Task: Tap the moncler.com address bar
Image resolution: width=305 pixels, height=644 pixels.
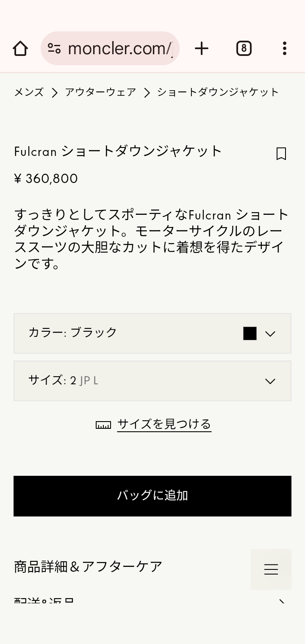Action: click(x=121, y=48)
